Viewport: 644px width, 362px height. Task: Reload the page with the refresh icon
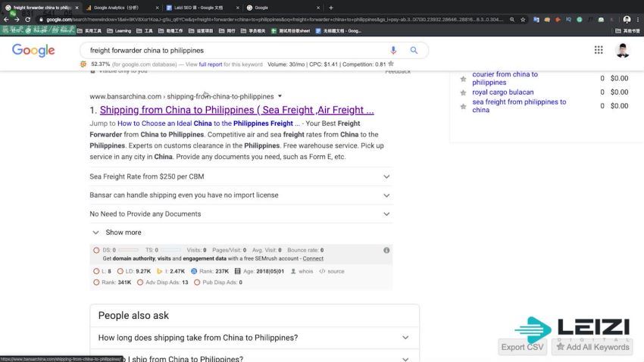(x=27, y=19)
